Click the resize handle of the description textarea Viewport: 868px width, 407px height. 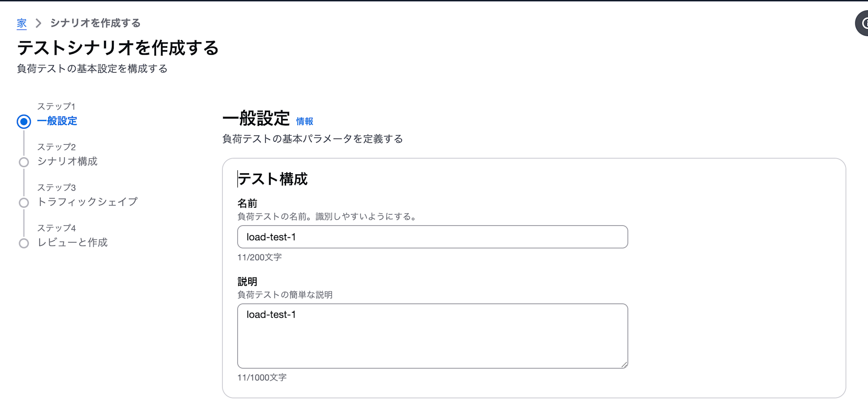click(x=625, y=364)
